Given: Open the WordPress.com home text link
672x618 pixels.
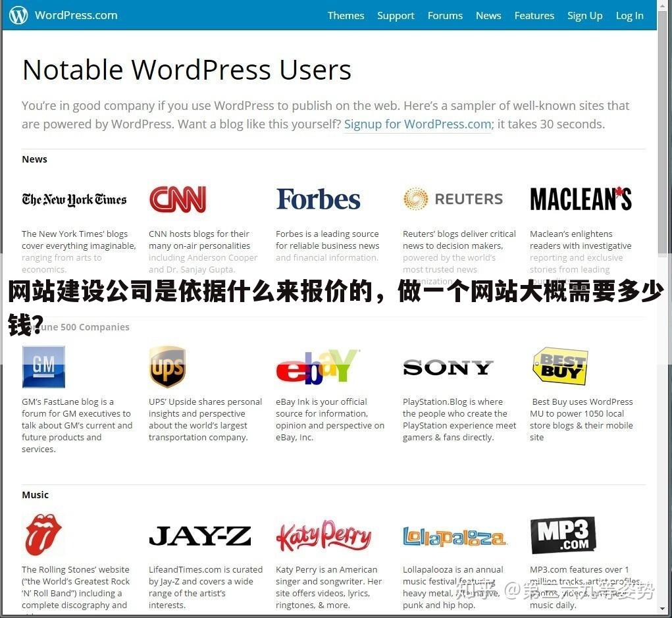Looking at the screenshot, I should tap(76, 15).
